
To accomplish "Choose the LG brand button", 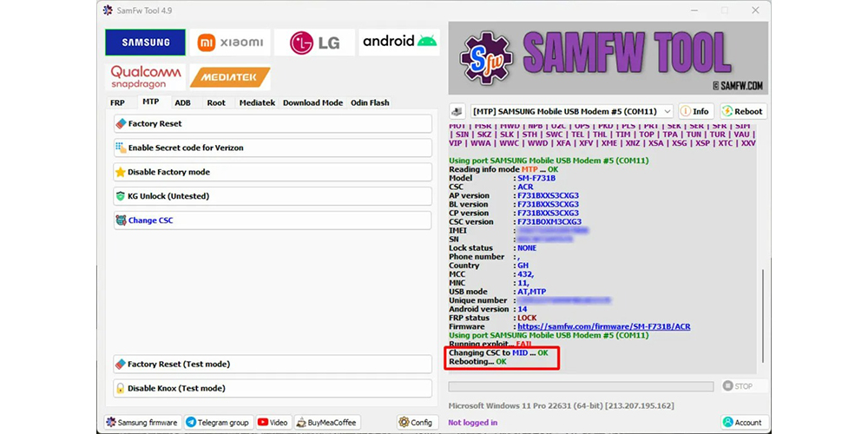I will [x=314, y=43].
